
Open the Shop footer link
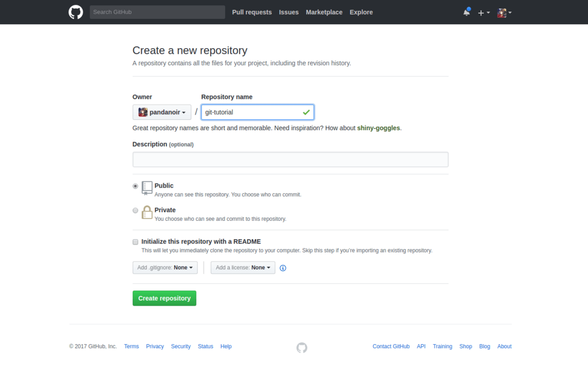466,346
